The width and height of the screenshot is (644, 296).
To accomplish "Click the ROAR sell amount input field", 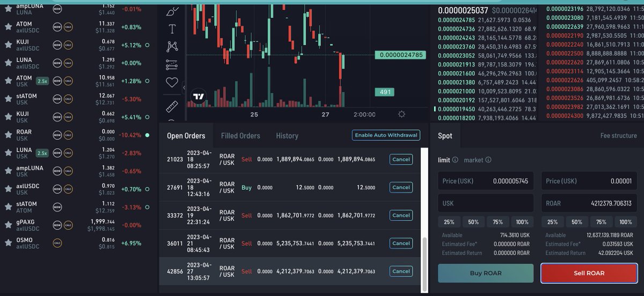I will click(x=589, y=203).
